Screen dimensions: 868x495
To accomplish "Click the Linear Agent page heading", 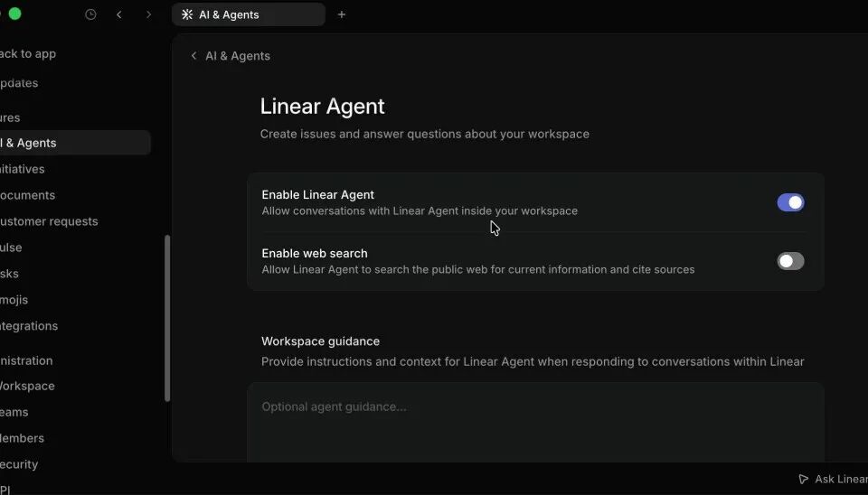I will point(322,107).
